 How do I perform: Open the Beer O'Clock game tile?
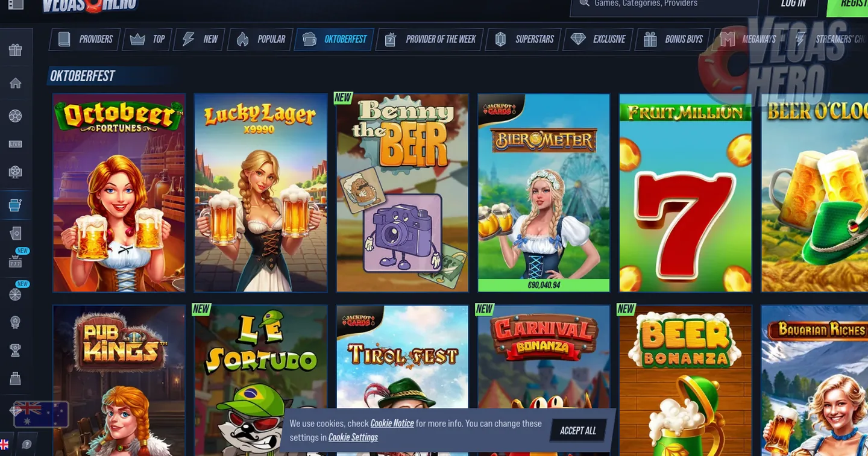tap(815, 193)
